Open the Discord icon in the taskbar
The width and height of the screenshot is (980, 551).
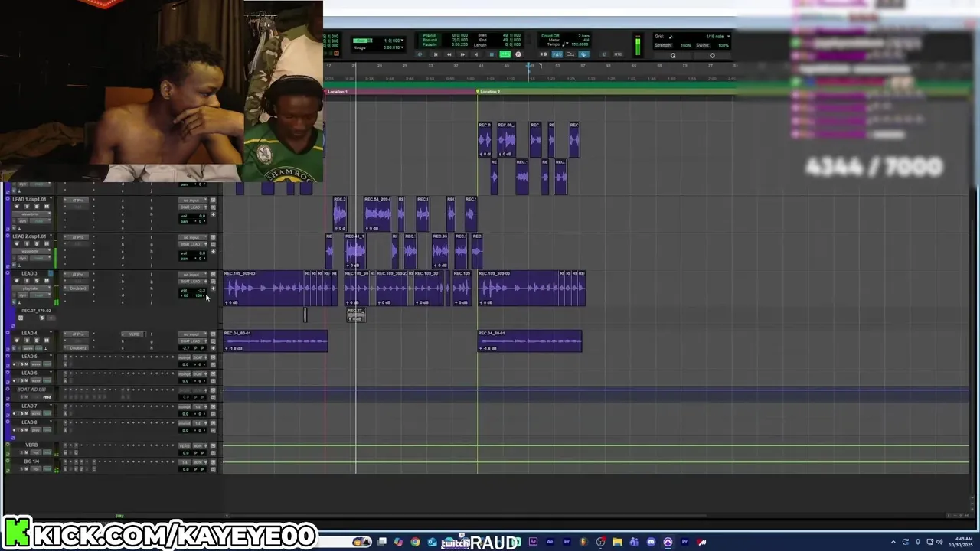651,542
